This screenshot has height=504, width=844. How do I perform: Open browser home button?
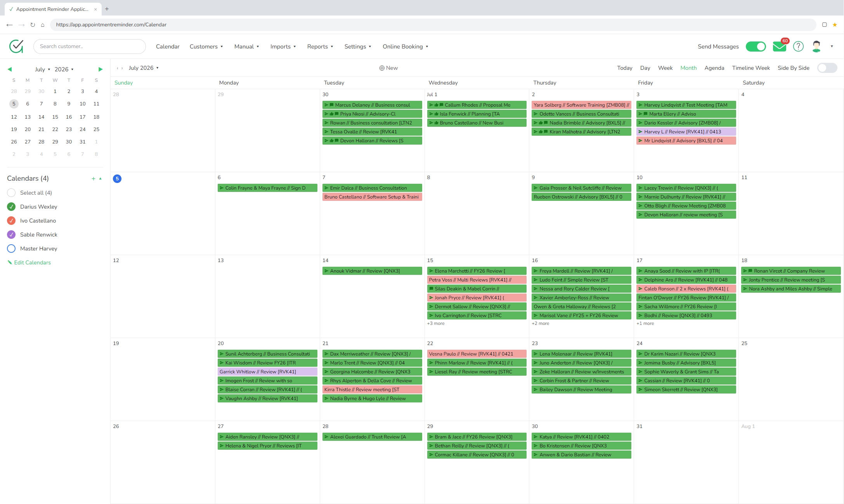(x=43, y=25)
